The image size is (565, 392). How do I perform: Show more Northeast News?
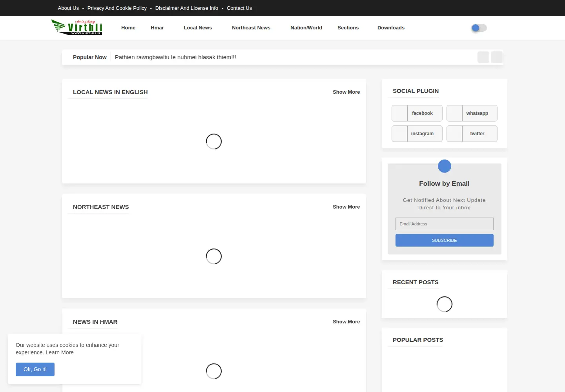(x=346, y=207)
